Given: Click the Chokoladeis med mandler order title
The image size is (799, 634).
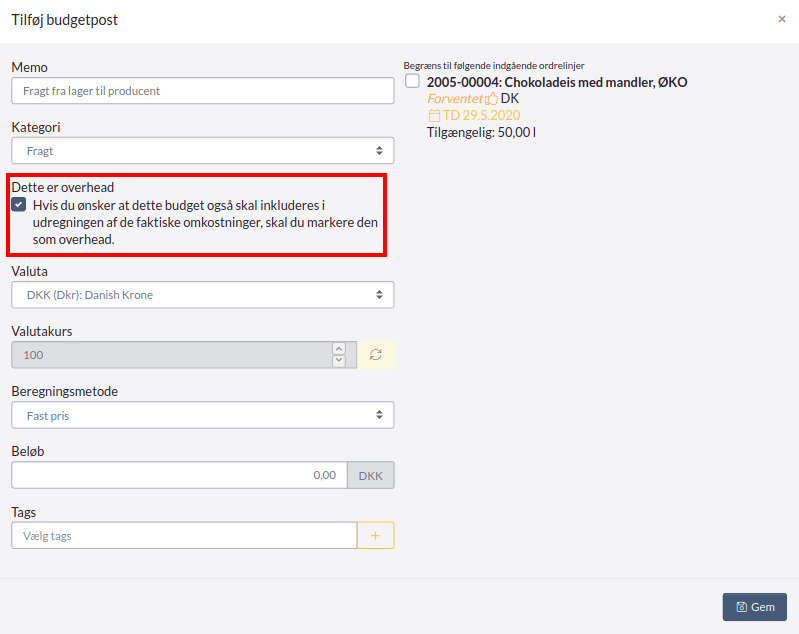Looking at the screenshot, I should [557, 82].
